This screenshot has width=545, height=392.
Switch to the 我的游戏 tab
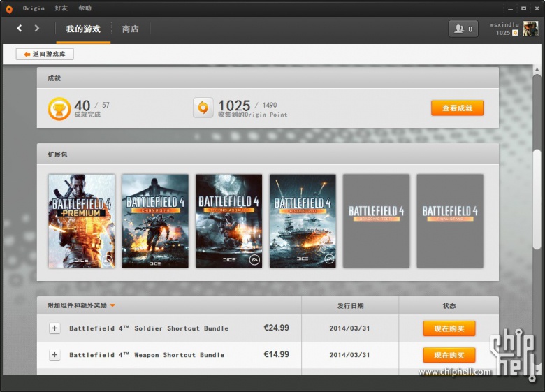pyautogui.click(x=83, y=29)
